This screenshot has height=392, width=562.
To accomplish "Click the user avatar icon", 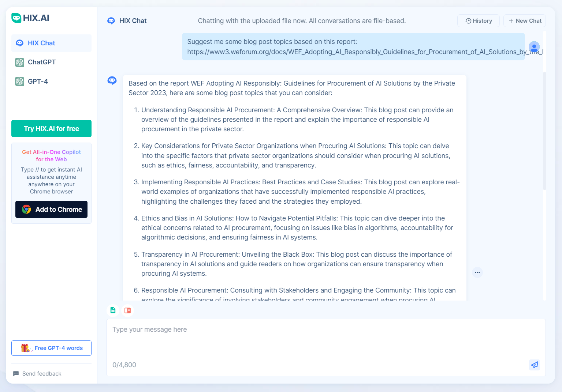I will [x=534, y=47].
